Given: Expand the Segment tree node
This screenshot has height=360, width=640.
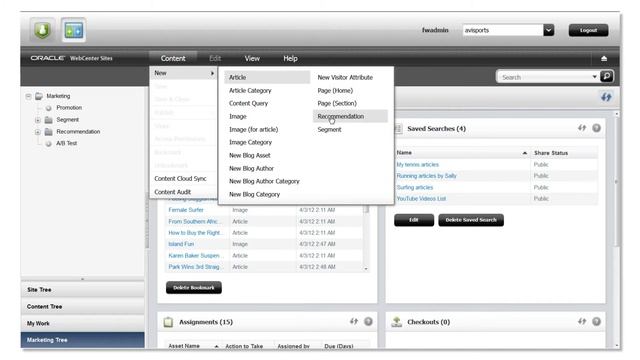Looking at the screenshot, I should coord(38,120).
